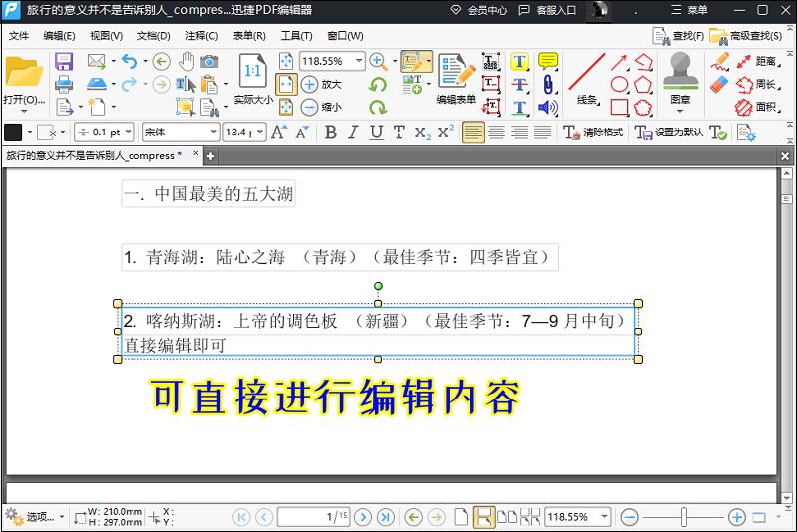Open the zoom percentage dropdown in toolbar
The image size is (797, 532).
point(359,61)
